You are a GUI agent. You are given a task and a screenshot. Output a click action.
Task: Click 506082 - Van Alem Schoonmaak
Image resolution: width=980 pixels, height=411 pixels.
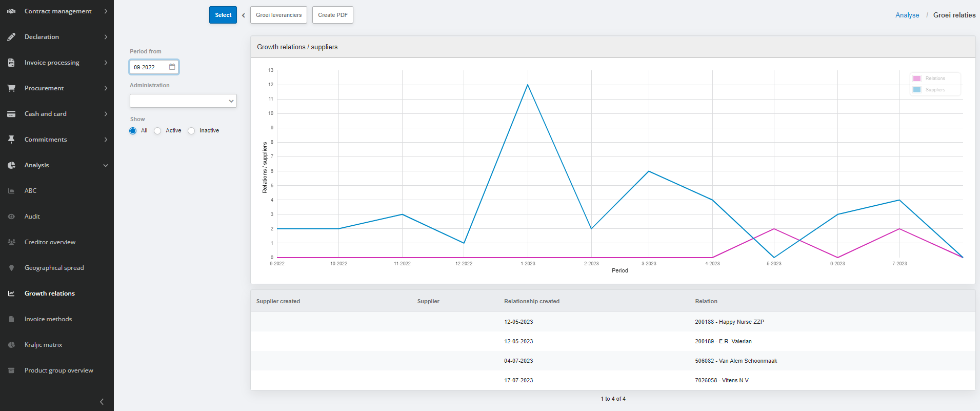(736, 361)
